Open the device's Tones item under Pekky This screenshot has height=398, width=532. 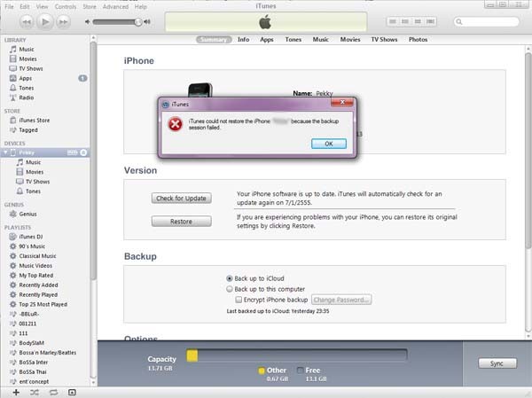pos(33,191)
